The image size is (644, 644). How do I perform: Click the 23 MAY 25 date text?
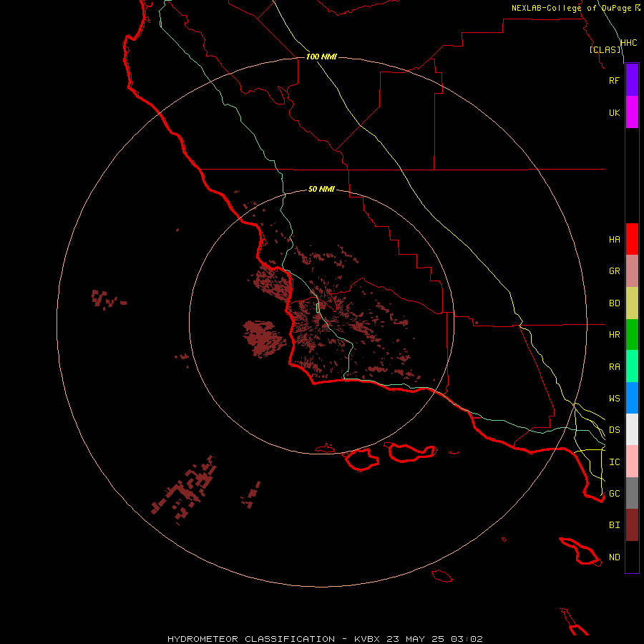pyautogui.click(x=416, y=639)
